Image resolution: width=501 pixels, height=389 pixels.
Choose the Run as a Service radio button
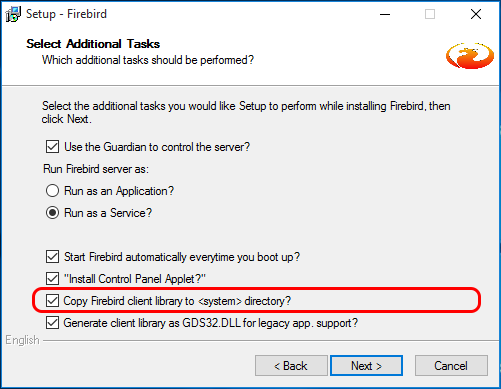[52, 213]
